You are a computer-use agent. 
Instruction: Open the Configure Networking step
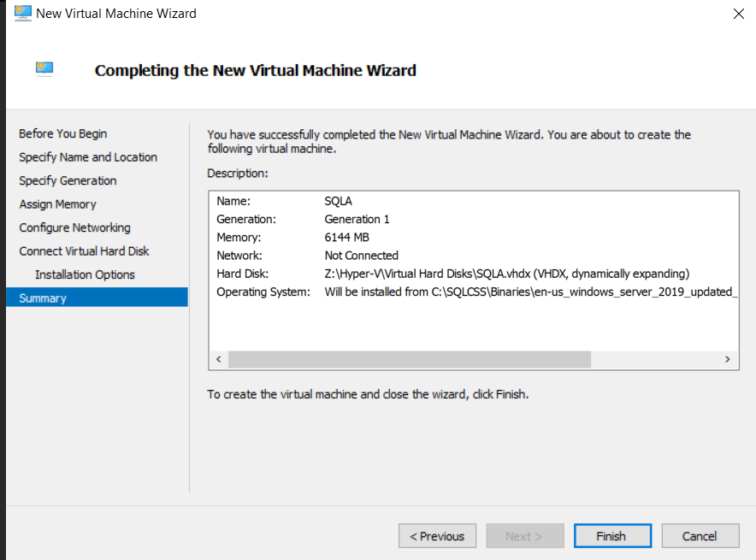click(74, 227)
